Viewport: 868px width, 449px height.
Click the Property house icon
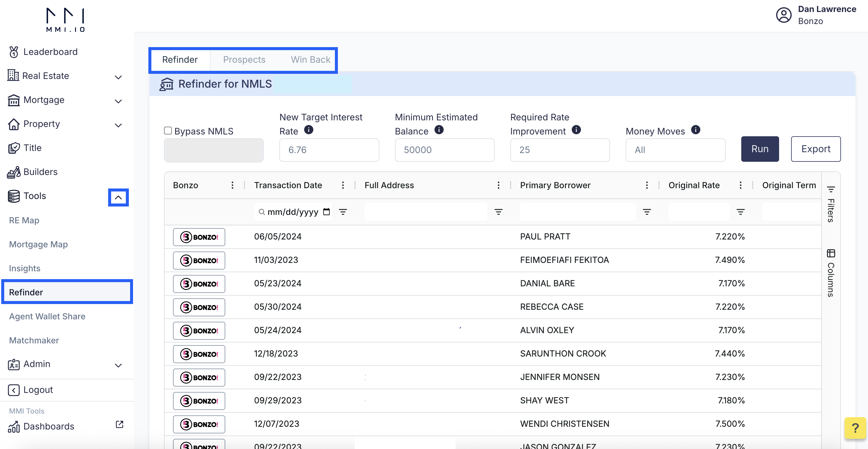click(14, 124)
